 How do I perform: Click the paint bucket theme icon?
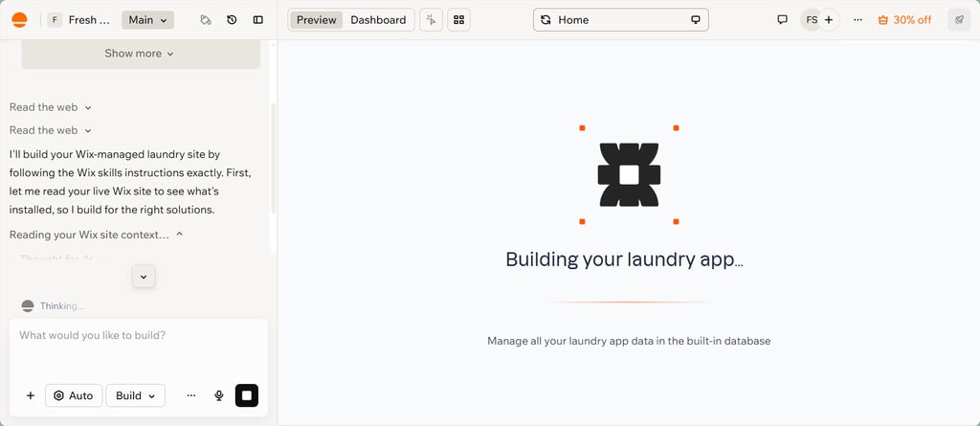(x=205, y=20)
